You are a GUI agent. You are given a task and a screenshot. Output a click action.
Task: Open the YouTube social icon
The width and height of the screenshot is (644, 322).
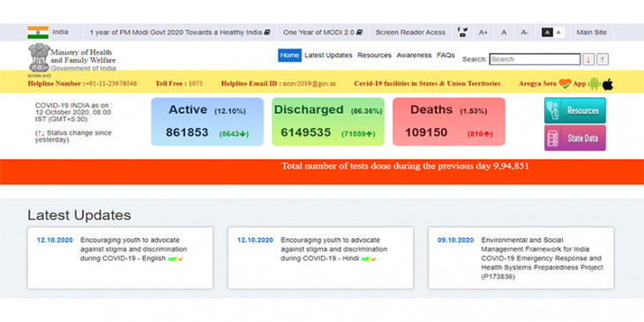(463, 35)
